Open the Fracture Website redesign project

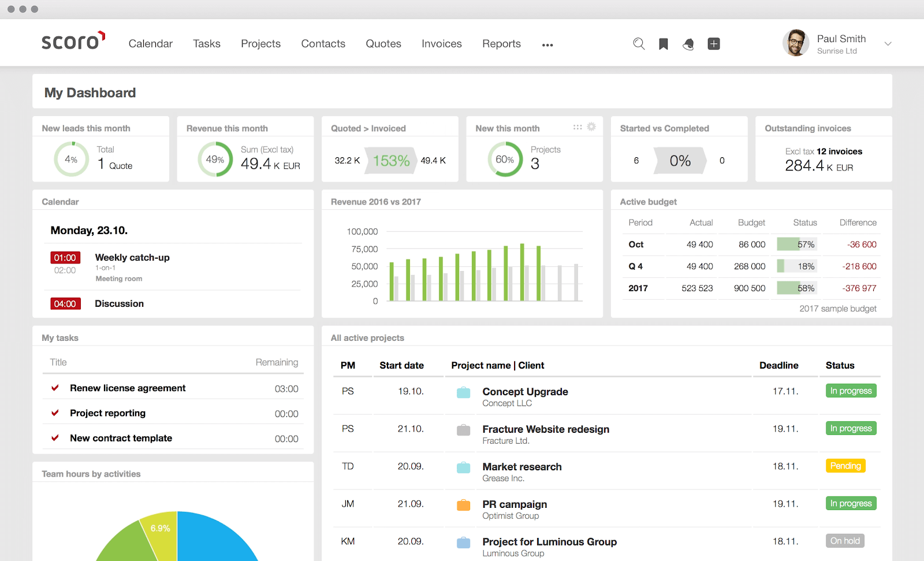[x=545, y=429]
